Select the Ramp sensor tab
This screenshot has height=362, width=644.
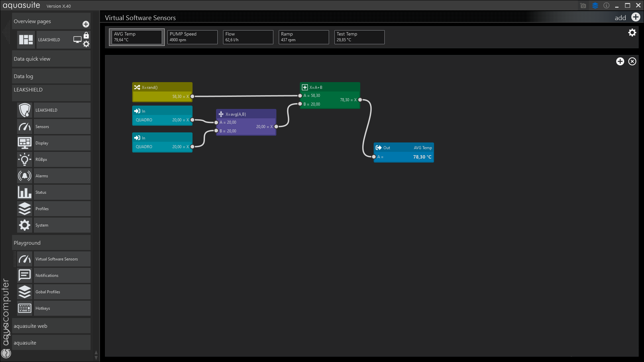tap(304, 37)
